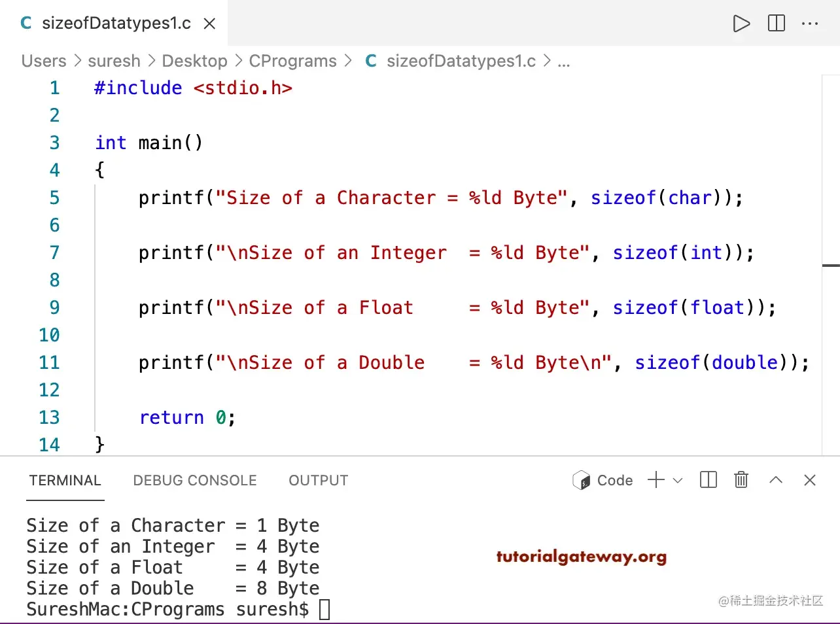This screenshot has width=840, height=624.
Task: Click the closing brace on line 14
Action: point(99,445)
